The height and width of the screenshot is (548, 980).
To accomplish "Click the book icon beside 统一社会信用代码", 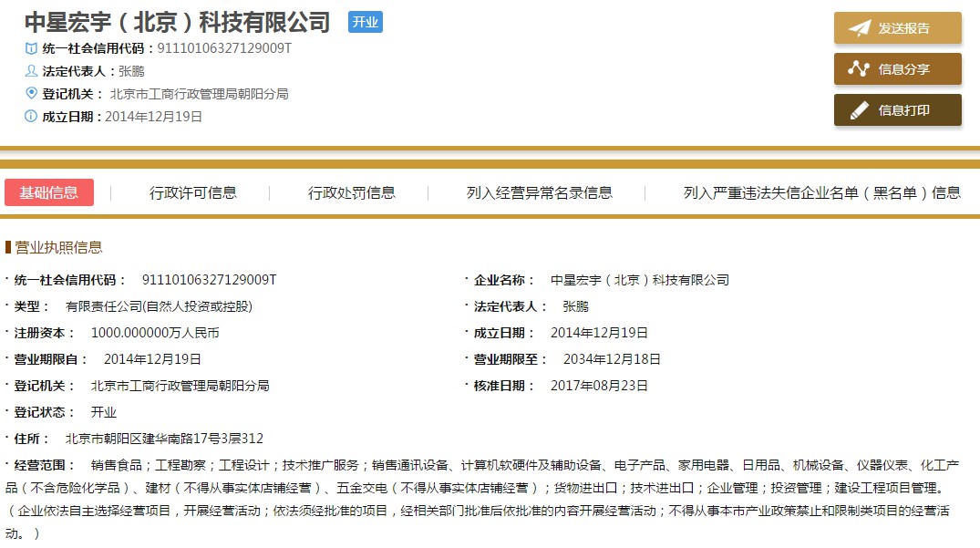I will (x=32, y=48).
